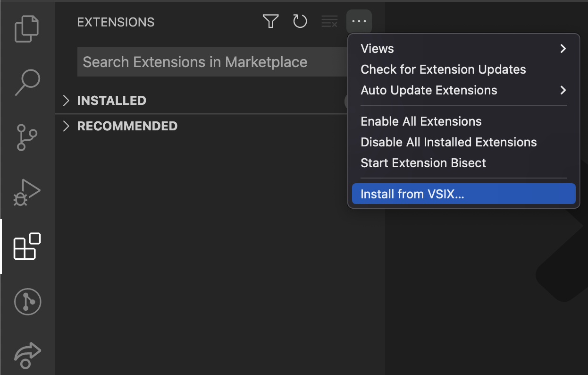The image size is (588, 375).
Task: Open Source Control view icon
Action: (27, 137)
